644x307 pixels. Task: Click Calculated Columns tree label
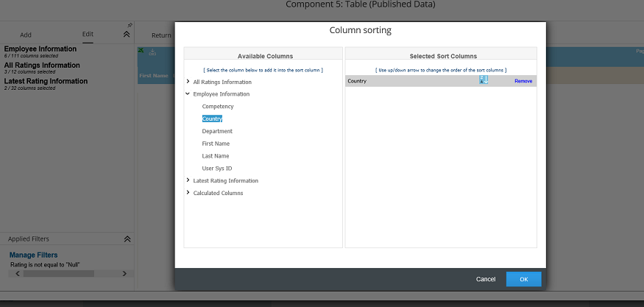pyautogui.click(x=218, y=193)
